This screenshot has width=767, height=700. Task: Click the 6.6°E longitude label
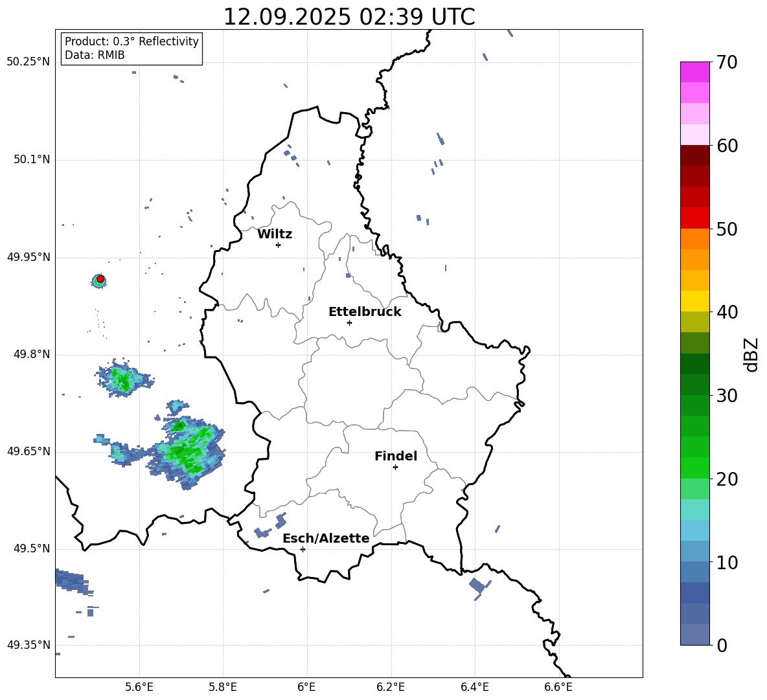tap(558, 687)
